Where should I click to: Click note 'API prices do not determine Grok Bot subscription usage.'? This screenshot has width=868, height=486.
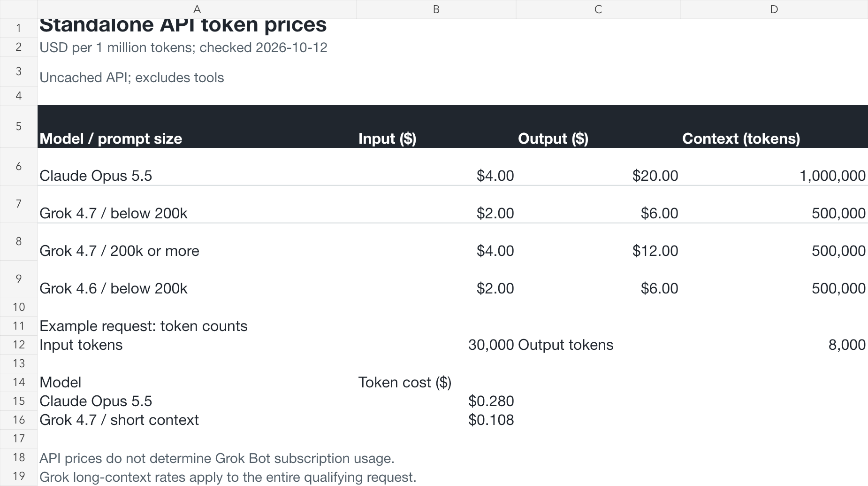[x=217, y=458]
